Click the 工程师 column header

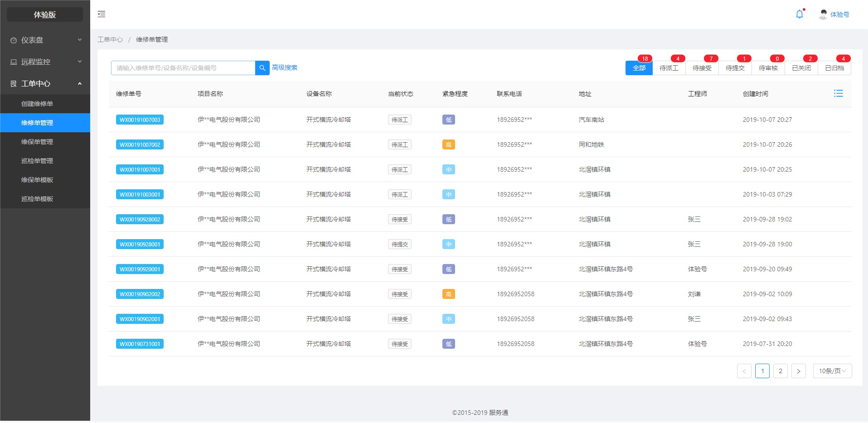698,94
